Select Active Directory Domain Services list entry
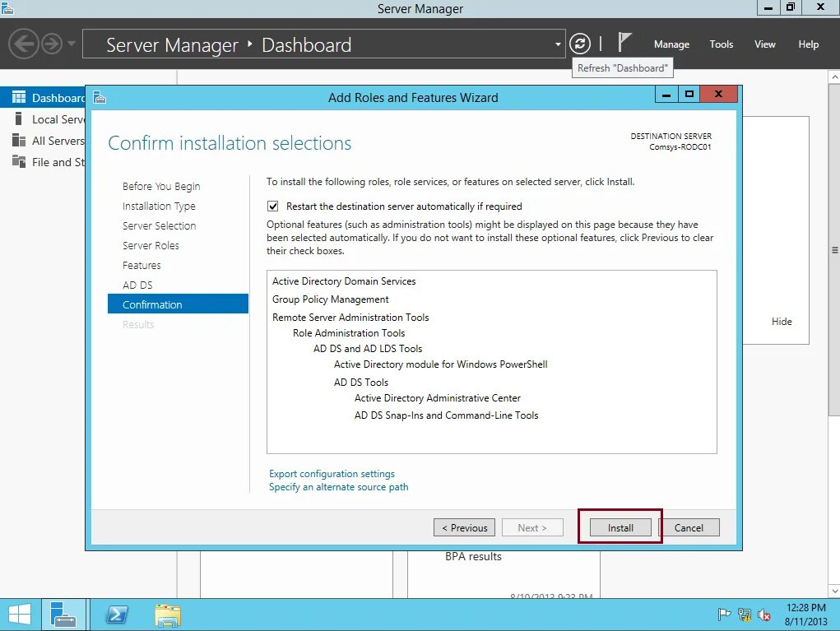 pos(344,281)
